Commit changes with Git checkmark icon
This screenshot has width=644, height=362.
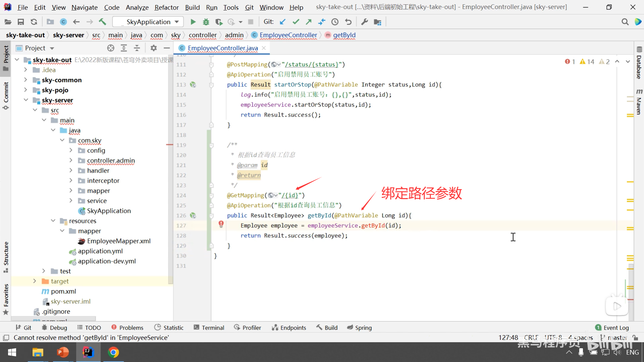296,22
